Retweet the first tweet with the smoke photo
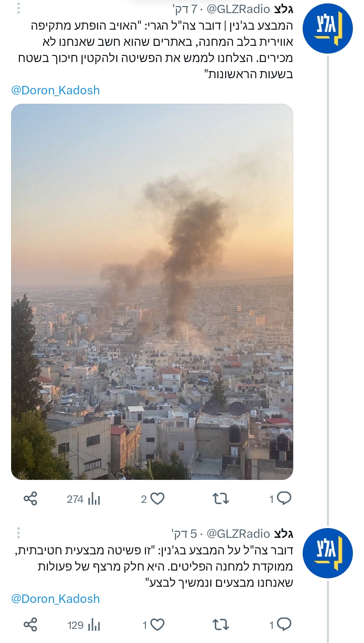The width and height of the screenshot is (364, 643). 221,498
